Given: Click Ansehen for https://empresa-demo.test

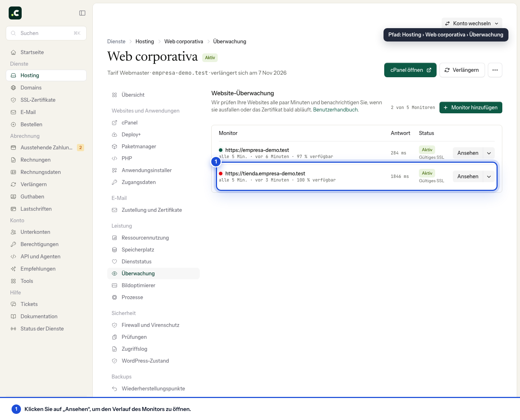Looking at the screenshot, I should point(468,153).
